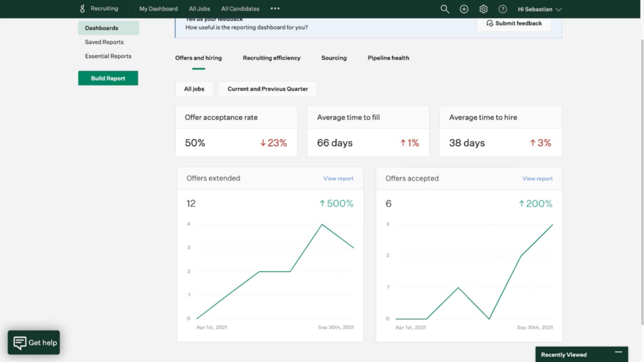Screen dimensions: 644x362
Task: Click the Submit feedback button
Action: [514, 23]
